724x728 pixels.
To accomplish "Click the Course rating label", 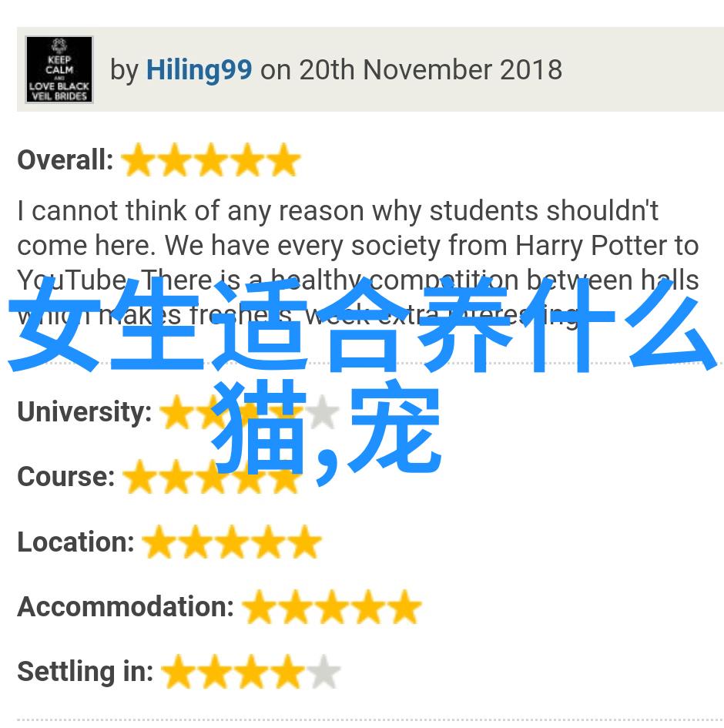I will coord(66,477).
